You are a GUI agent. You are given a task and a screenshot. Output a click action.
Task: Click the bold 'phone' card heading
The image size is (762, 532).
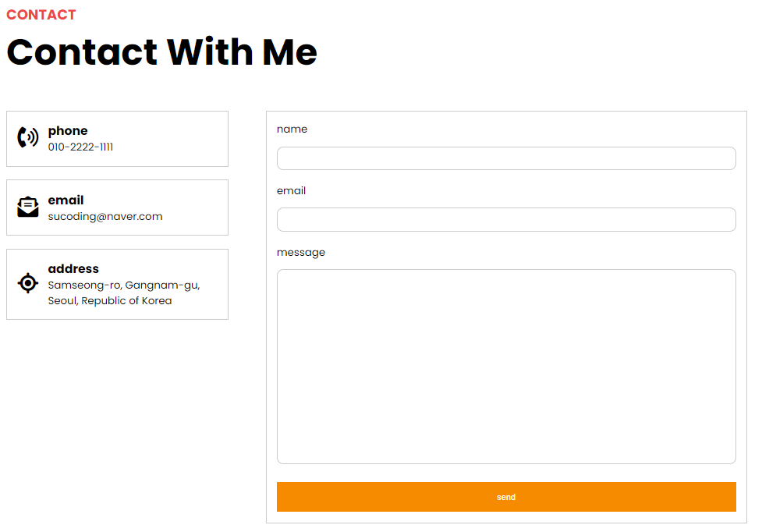68,131
